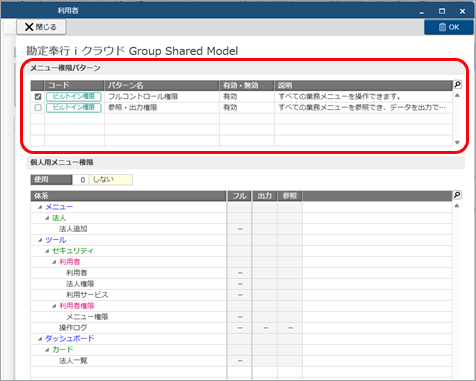This screenshot has width=476, height=381.
Task: Click ビルトイン権限 badge in 参照・出力権限 row
Action: 74,108
